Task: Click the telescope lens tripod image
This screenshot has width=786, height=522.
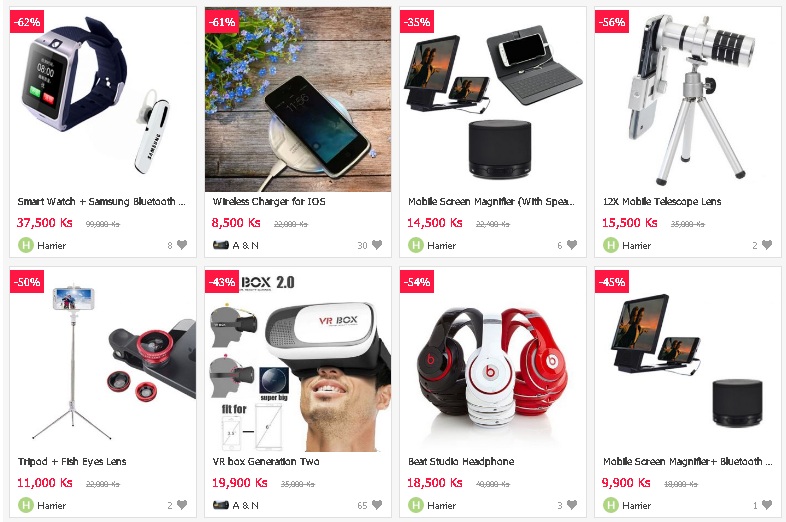Action: (688, 99)
